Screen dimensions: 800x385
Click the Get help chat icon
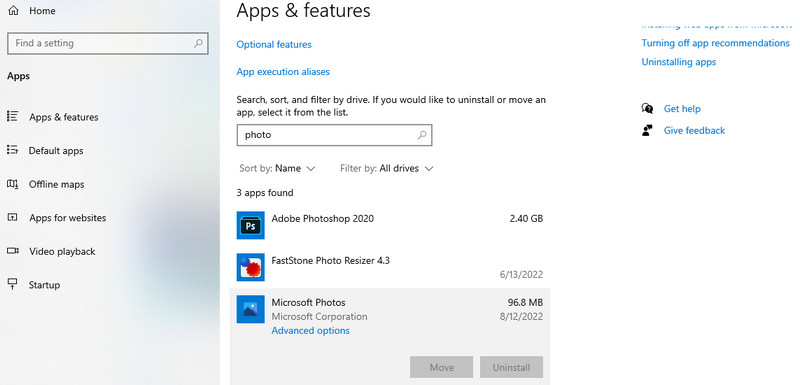647,109
